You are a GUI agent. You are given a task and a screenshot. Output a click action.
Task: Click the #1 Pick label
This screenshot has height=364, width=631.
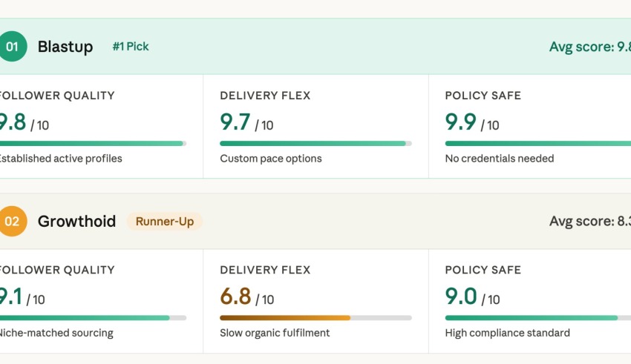point(131,47)
